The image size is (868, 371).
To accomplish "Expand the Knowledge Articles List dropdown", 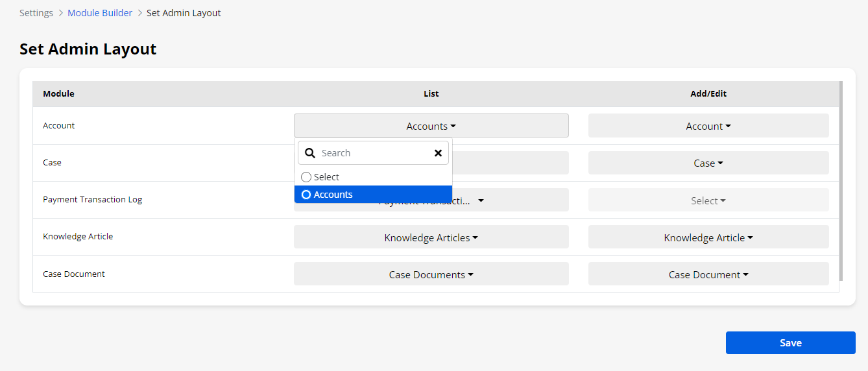I will click(431, 237).
